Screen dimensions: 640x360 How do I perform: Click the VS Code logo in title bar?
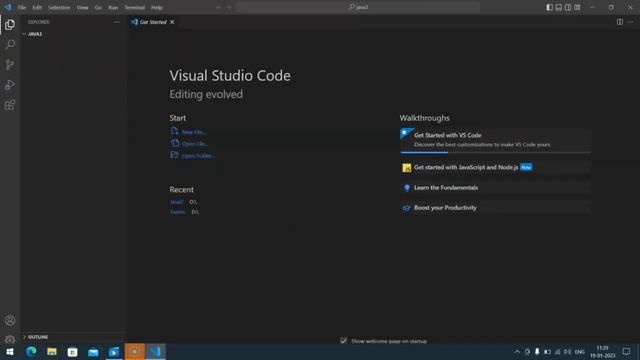pos(8,7)
